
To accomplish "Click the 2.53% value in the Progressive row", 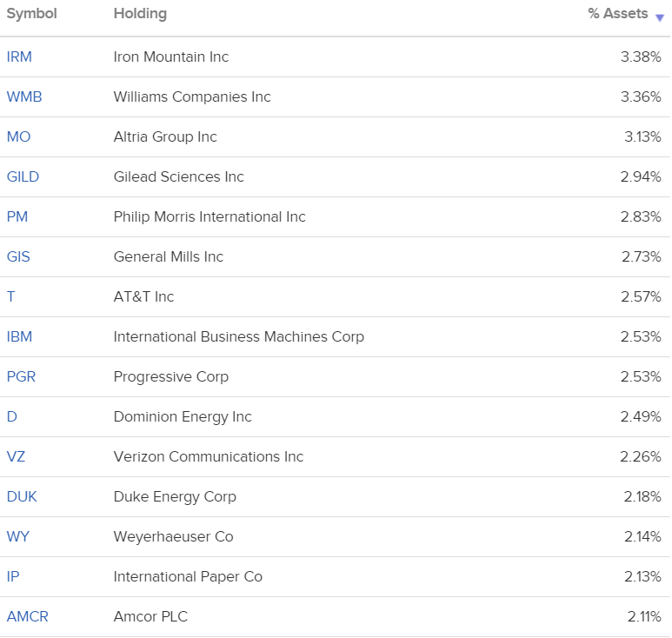I will 641,376.
